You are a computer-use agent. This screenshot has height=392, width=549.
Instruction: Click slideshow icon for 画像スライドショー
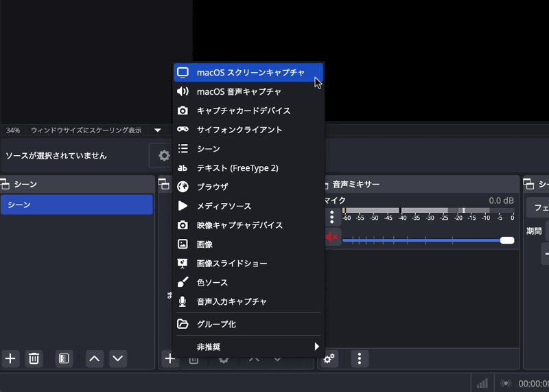click(x=183, y=263)
